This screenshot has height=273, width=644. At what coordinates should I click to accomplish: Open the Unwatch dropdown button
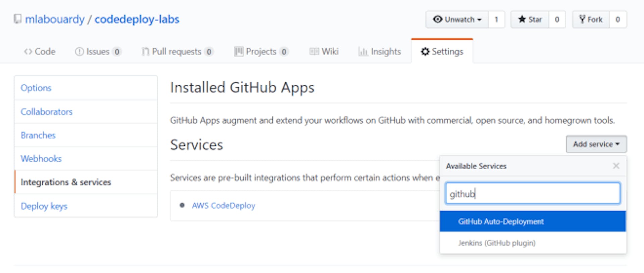pyautogui.click(x=457, y=19)
